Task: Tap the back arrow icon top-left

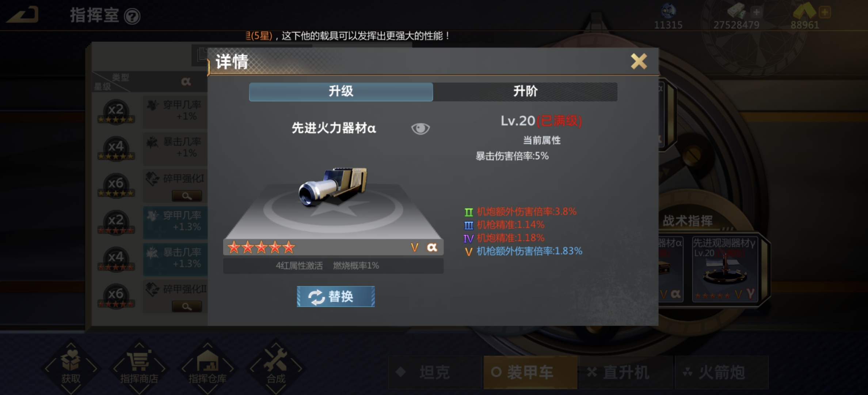Action: (x=23, y=15)
